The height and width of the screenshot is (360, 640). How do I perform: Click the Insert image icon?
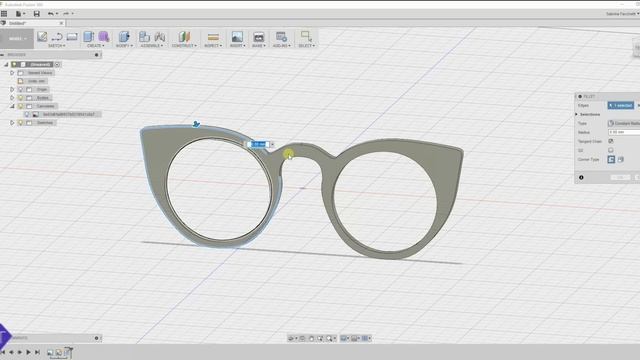(237, 37)
